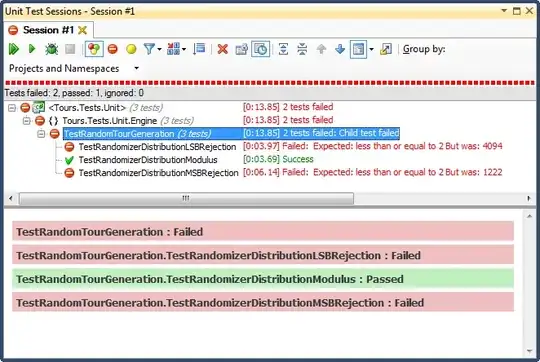Click the namespace braces icon for Tours.Tests.Unit.Engine

(53, 121)
